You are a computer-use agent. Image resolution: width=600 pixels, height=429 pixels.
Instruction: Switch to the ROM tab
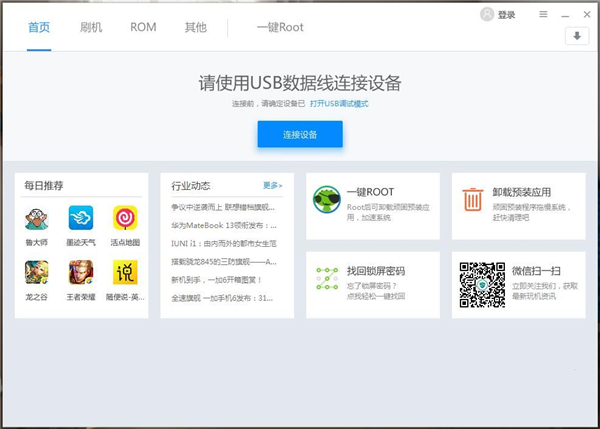[x=143, y=28]
